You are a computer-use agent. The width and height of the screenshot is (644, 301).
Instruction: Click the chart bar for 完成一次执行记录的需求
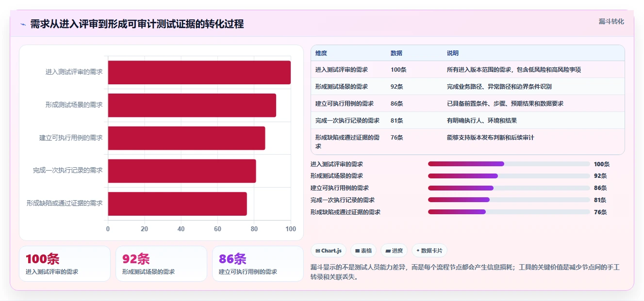(x=182, y=171)
